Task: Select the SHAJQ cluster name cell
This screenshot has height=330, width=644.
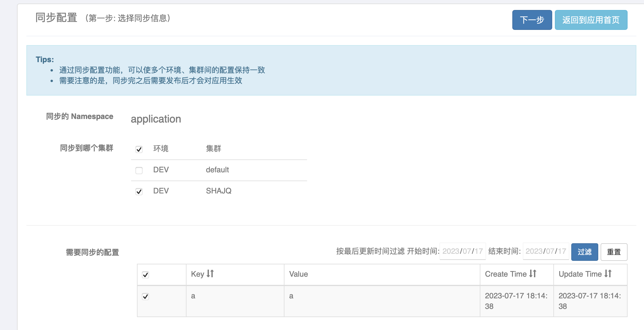Action: coord(218,191)
